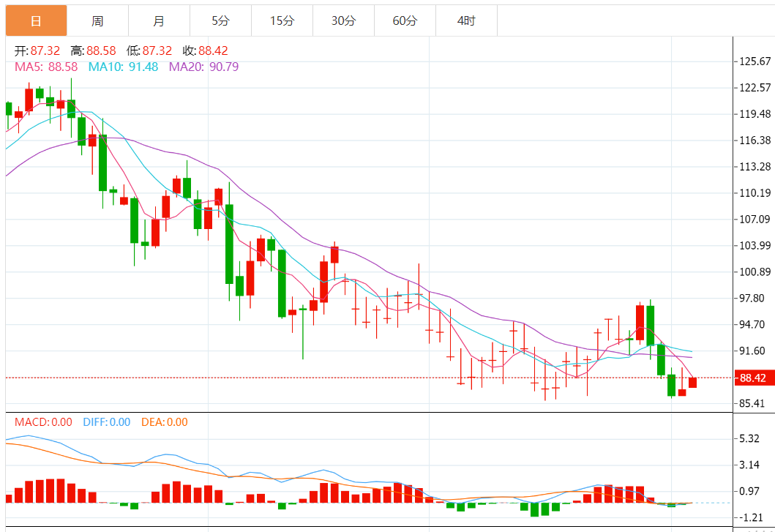Screen dimensions: 775x532
Task: Click the -1.21 MACD axis label
Action: coord(751,517)
